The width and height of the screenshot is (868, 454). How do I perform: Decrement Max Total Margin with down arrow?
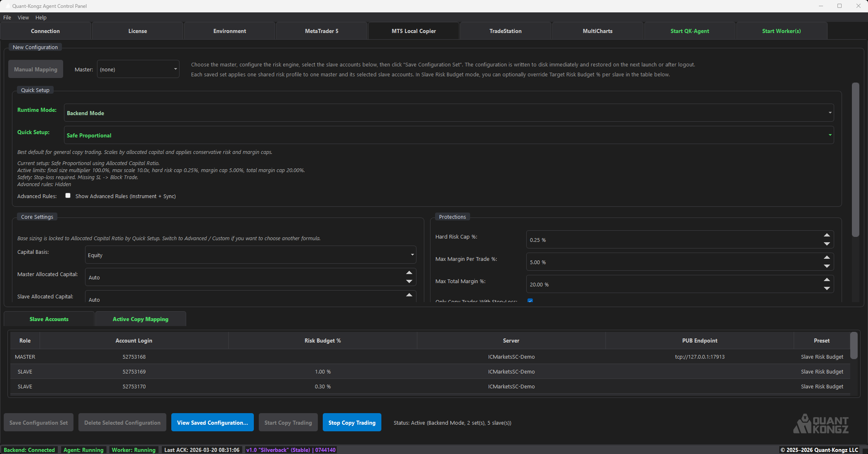826,289
